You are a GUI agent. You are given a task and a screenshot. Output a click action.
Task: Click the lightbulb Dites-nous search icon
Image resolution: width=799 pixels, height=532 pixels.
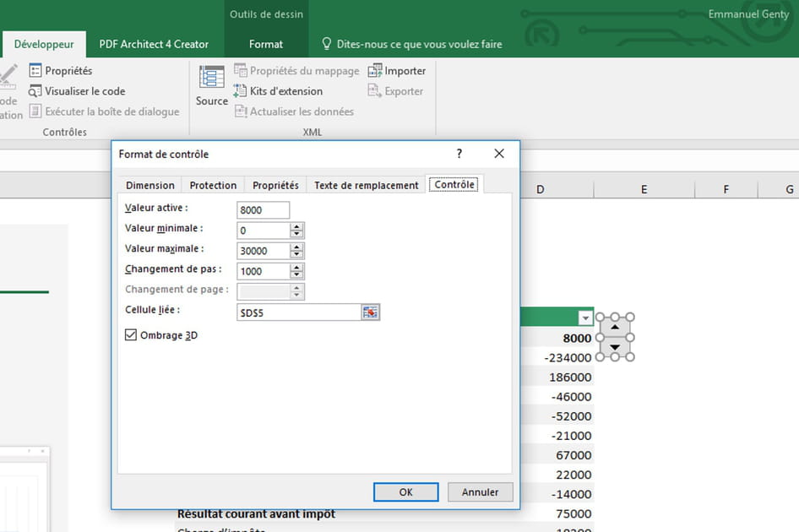tap(327, 44)
